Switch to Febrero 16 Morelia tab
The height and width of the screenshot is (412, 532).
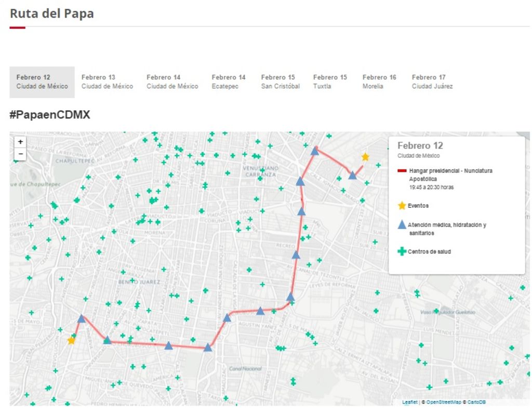(379, 82)
